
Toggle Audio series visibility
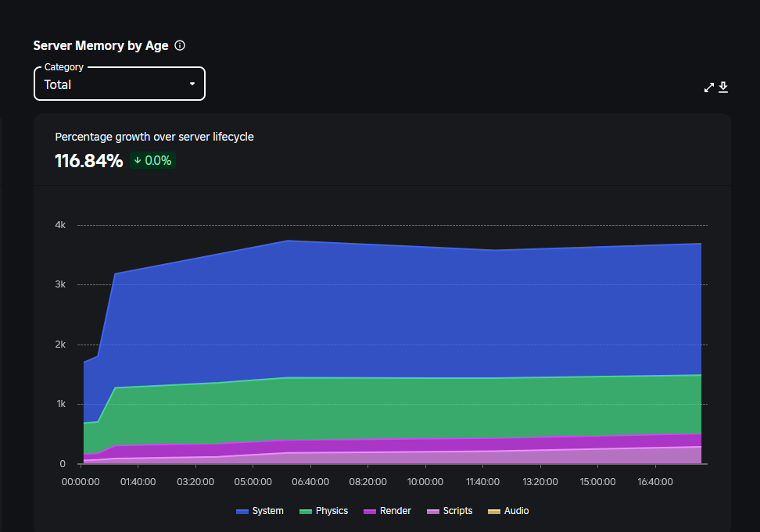(508, 510)
